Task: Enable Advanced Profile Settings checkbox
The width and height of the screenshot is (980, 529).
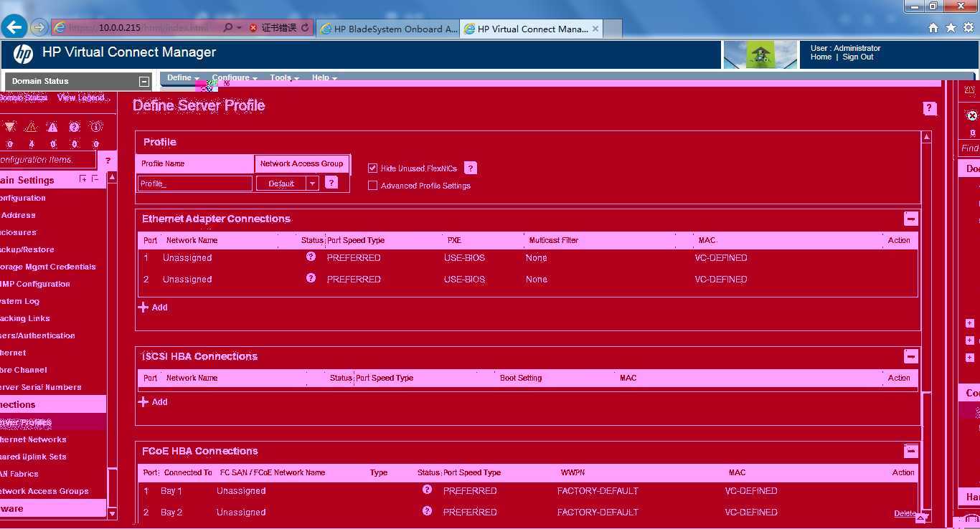Action: pos(372,186)
